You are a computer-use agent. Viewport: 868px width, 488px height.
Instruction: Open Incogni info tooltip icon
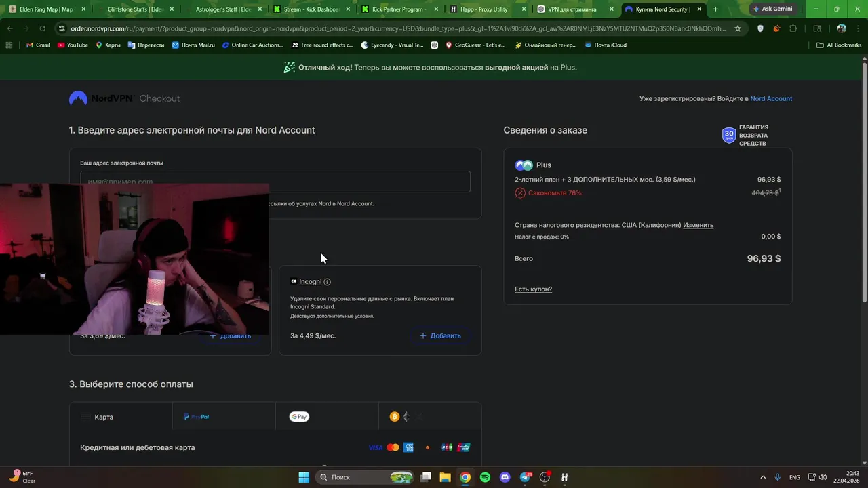click(327, 281)
